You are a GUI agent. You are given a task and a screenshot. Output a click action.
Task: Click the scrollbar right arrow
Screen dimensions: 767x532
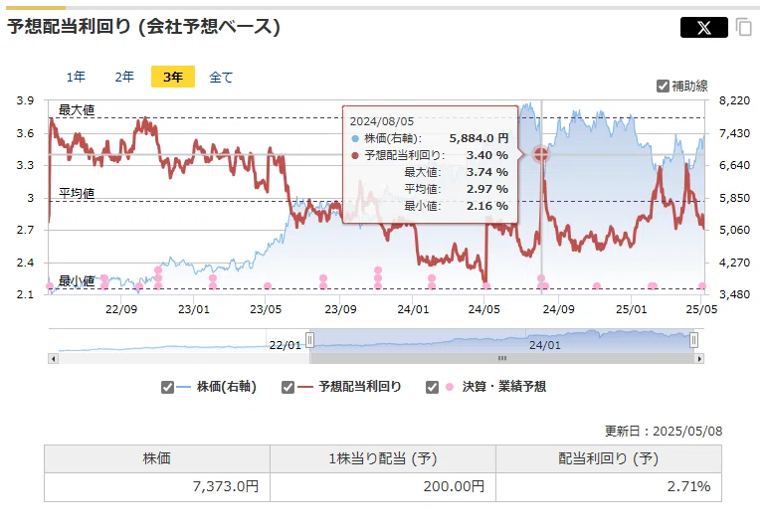(x=699, y=359)
